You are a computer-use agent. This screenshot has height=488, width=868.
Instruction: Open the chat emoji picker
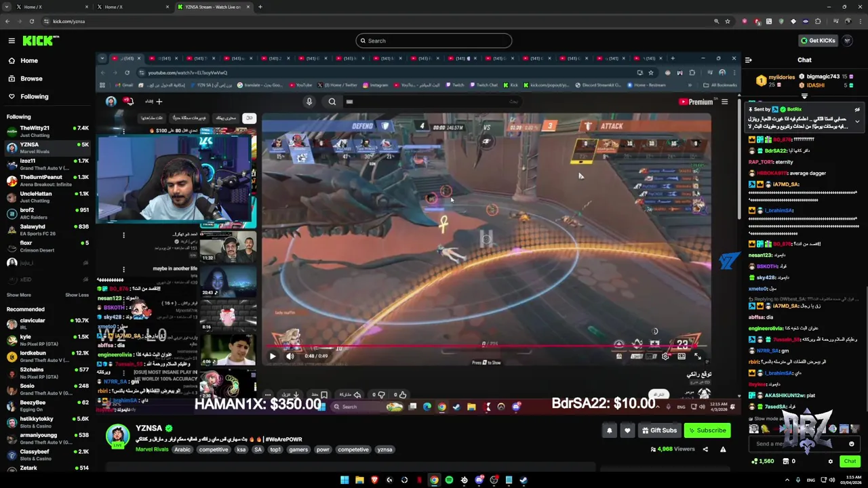point(851,444)
